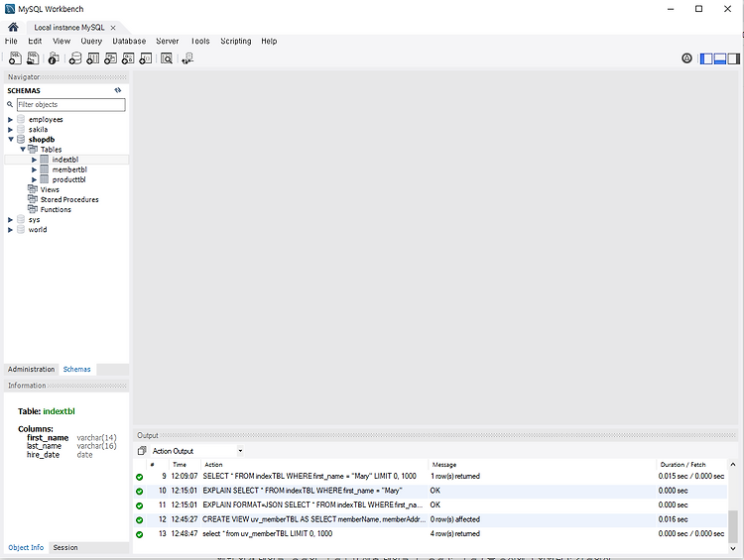The height and width of the screenshot is (560, 744).
Task: Create new stored procedure icon
Action: 128,58
